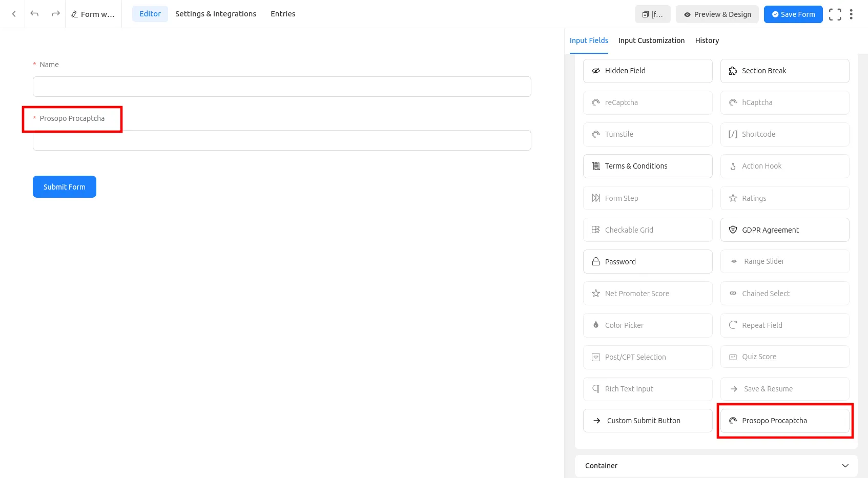868x478 pixels.
Task: Open Settings & Integrations menu
Action: tap(216, 14)
